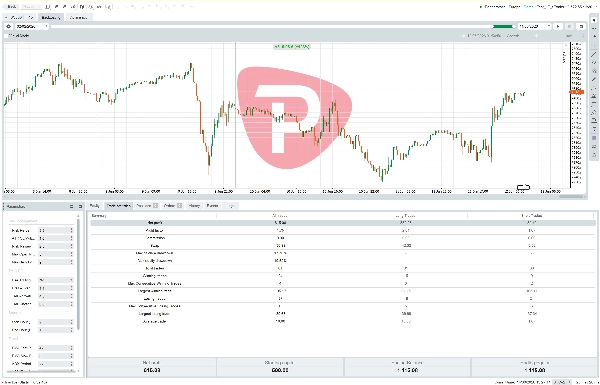Switch to the Backtesting tab
600x385 pixels.
51,18
